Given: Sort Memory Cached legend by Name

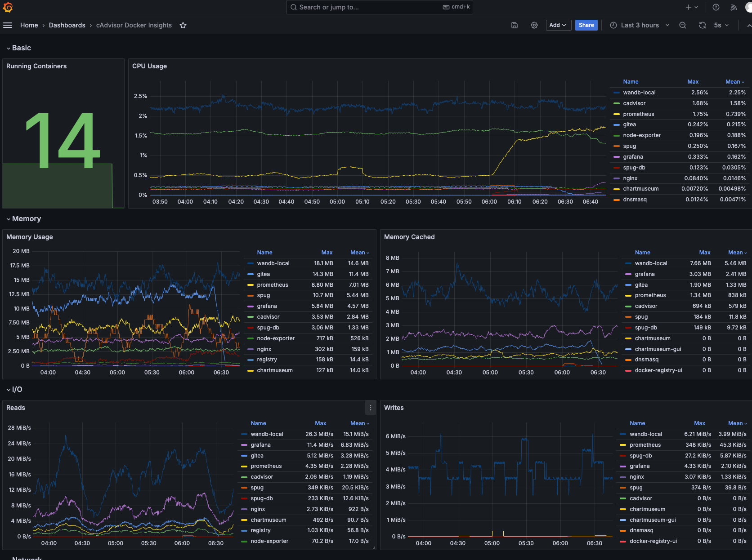Looking at the screenshot, I should pos(642,253).
